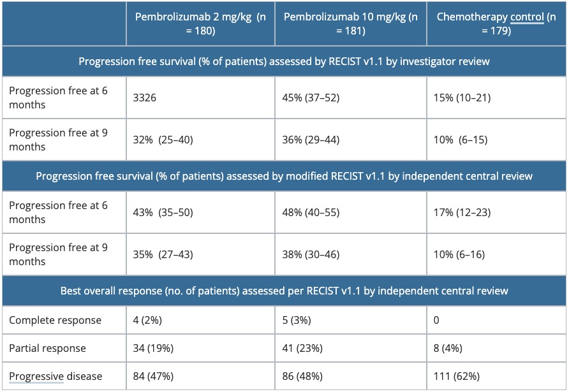Click the cell containing "3326"

tap(144, 98)
